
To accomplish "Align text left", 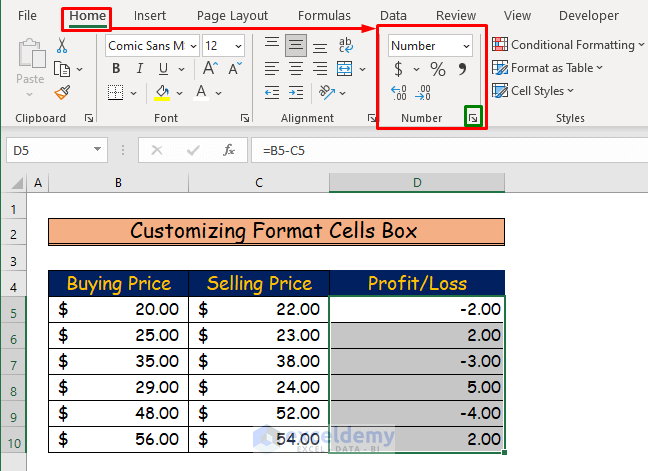I will point(272,69).
